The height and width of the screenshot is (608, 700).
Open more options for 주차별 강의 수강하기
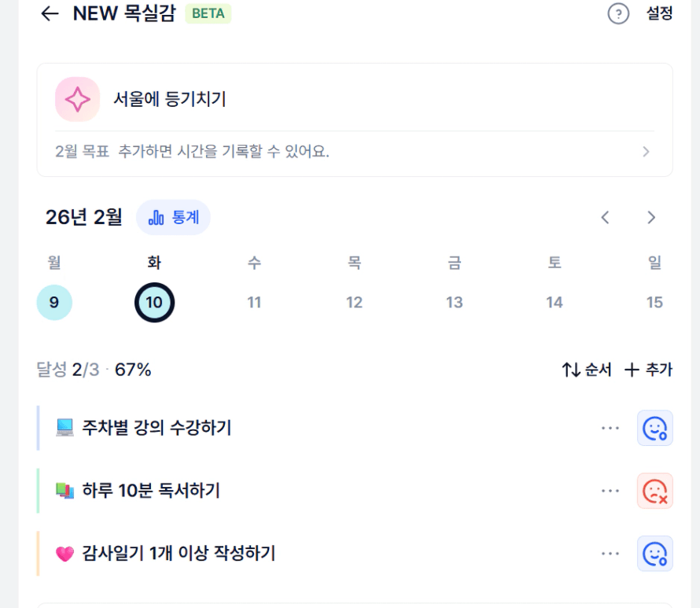coord(610,428)
